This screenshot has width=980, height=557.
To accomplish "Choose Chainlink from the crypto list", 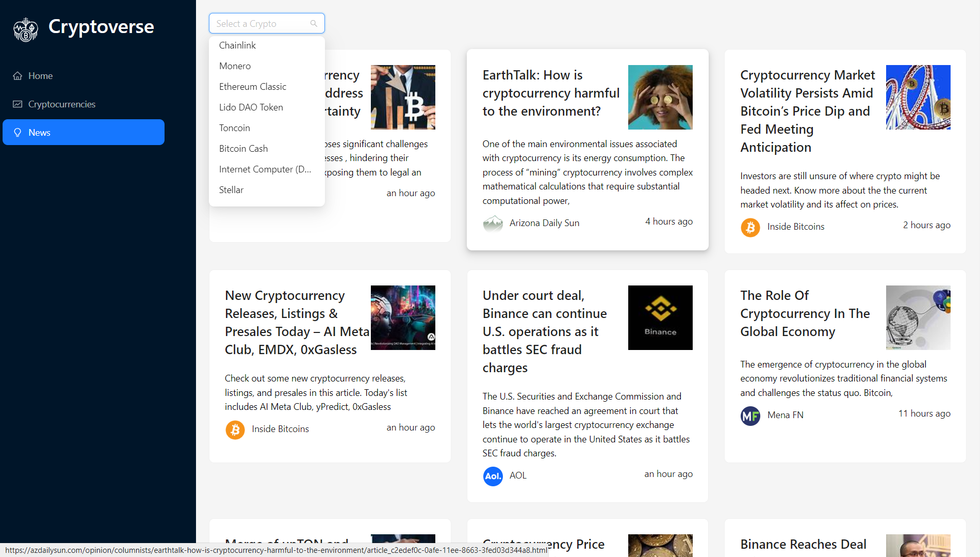I will pyautogui.click(x=237, y=45).
